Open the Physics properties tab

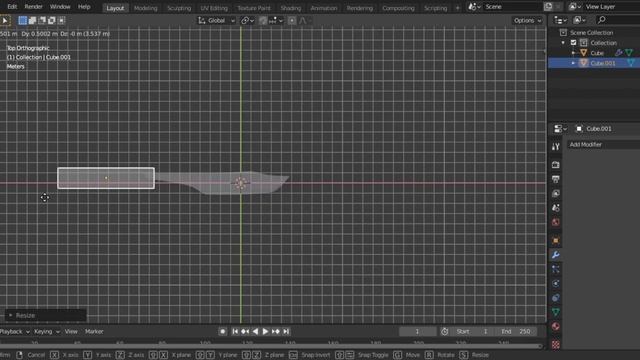pyautogui.click(x=556, y=284)
